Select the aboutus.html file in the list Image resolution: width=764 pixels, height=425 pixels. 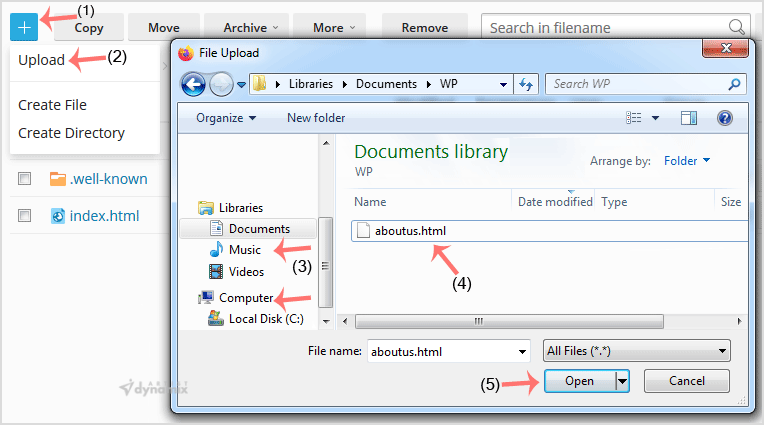pyautogui.click(x=410, y=231)
